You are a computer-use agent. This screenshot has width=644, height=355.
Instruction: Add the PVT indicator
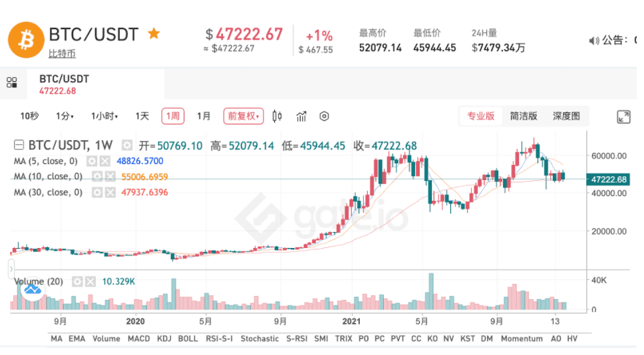click(398, 339)
